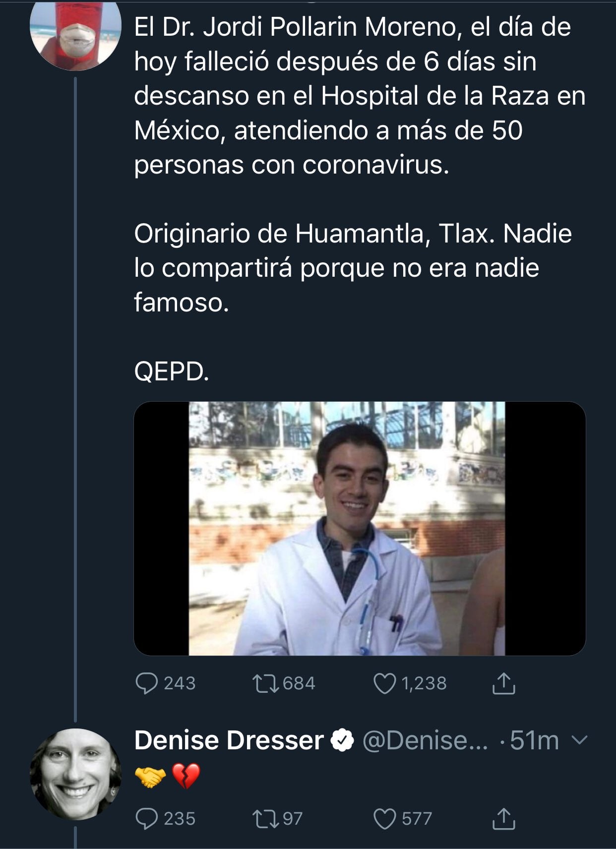Click the broken heart emoji in the reply

pyautogui.click(x=185, y=776)
